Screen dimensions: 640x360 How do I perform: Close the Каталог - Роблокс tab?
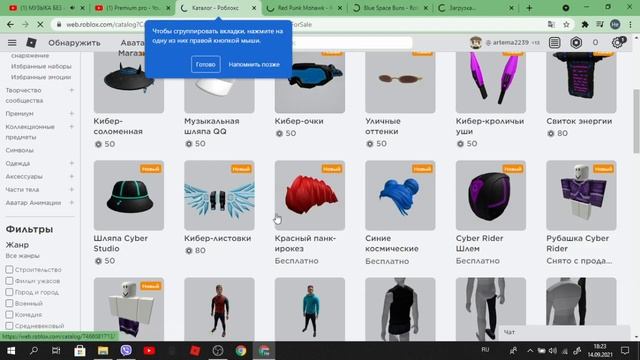253,8
